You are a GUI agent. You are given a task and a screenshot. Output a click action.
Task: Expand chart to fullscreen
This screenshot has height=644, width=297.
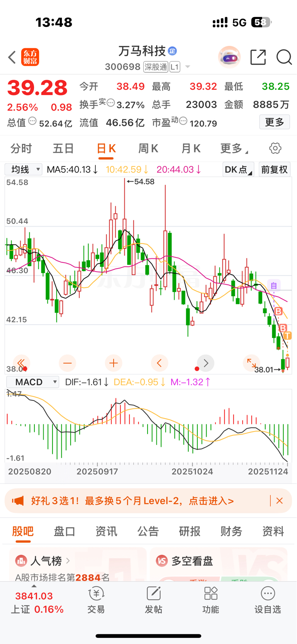(251, 363)
